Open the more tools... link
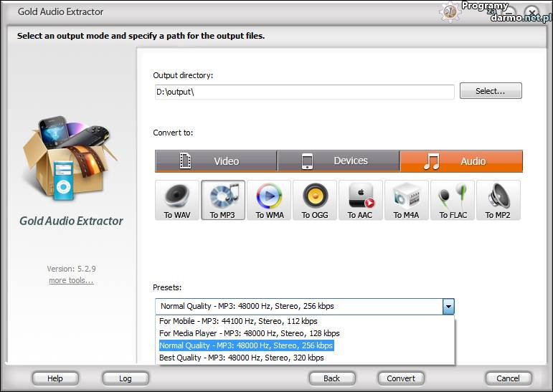The height and width of the screenshot is (392, 553). coord(71,280)
